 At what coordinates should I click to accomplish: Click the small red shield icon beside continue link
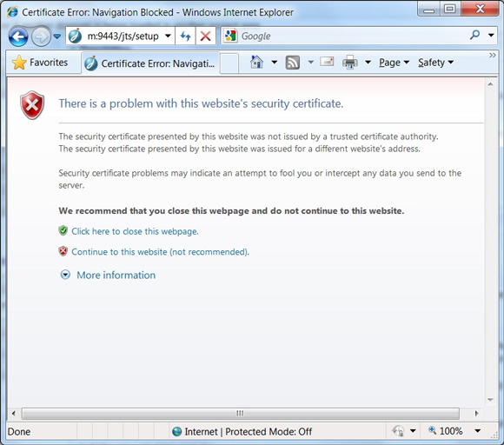click(63, 251)
